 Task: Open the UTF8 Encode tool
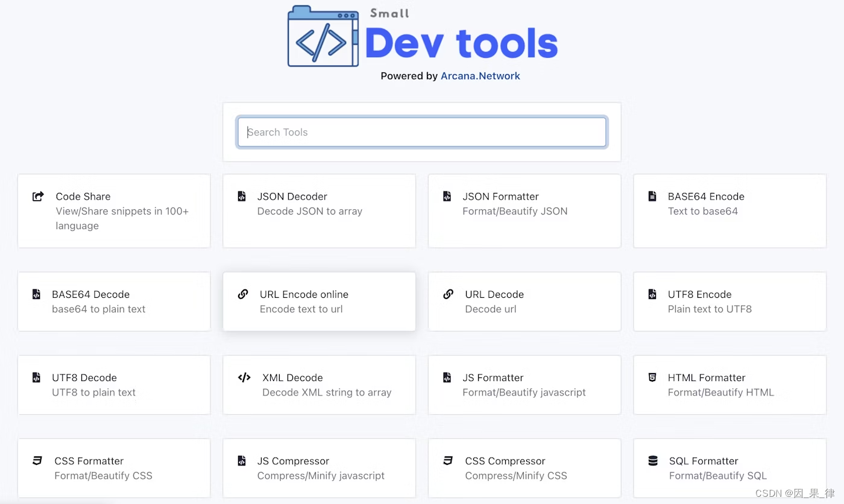[729, 301]
